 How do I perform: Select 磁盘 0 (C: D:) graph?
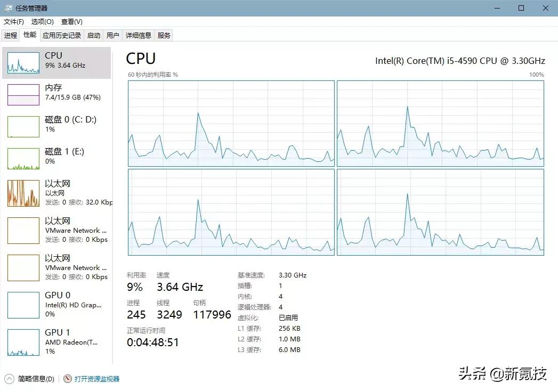[x=23, y=127]
